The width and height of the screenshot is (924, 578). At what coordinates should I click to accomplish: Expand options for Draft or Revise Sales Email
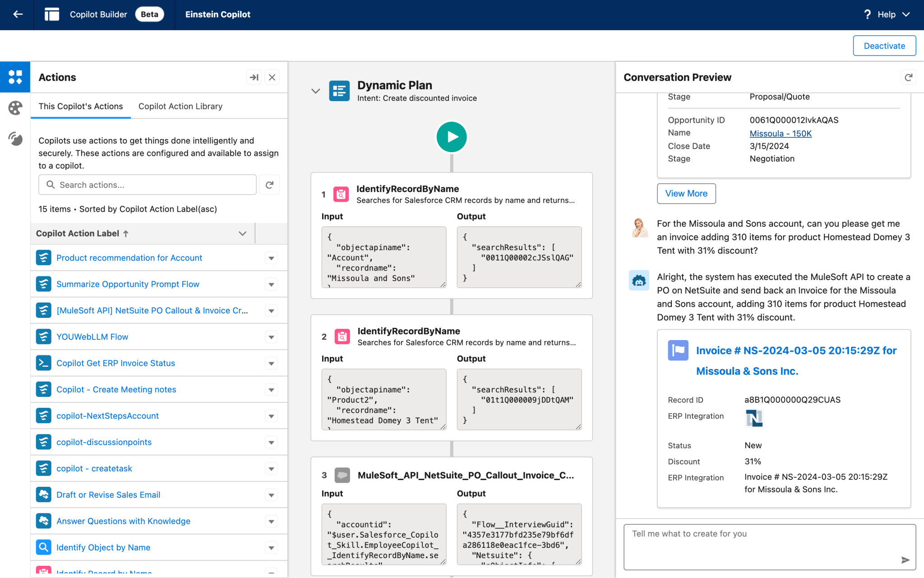pos(271,495)
